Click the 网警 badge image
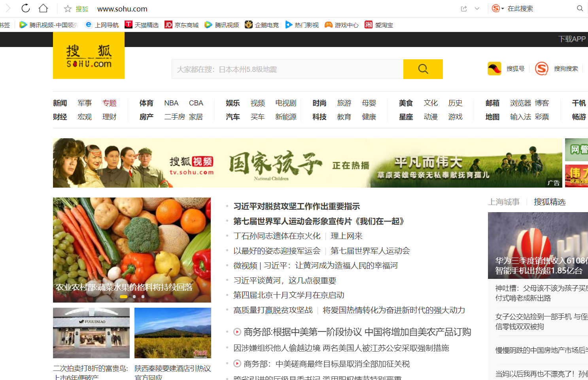 pos(577,150)
